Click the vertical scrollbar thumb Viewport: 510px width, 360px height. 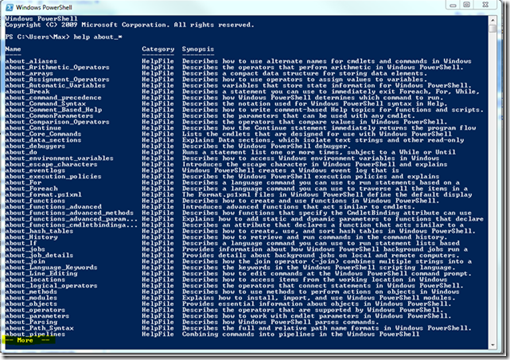click(x=492, y=29)
